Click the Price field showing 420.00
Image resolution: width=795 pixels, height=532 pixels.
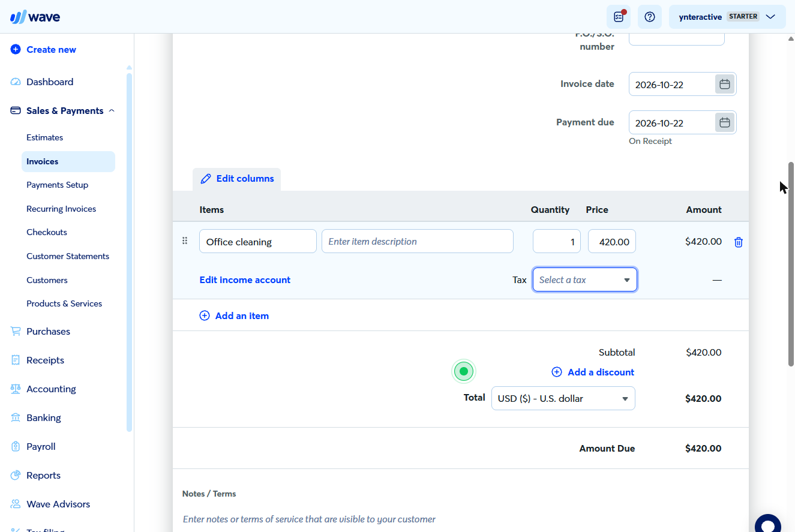pyautogui.click(x=612, y=241)
